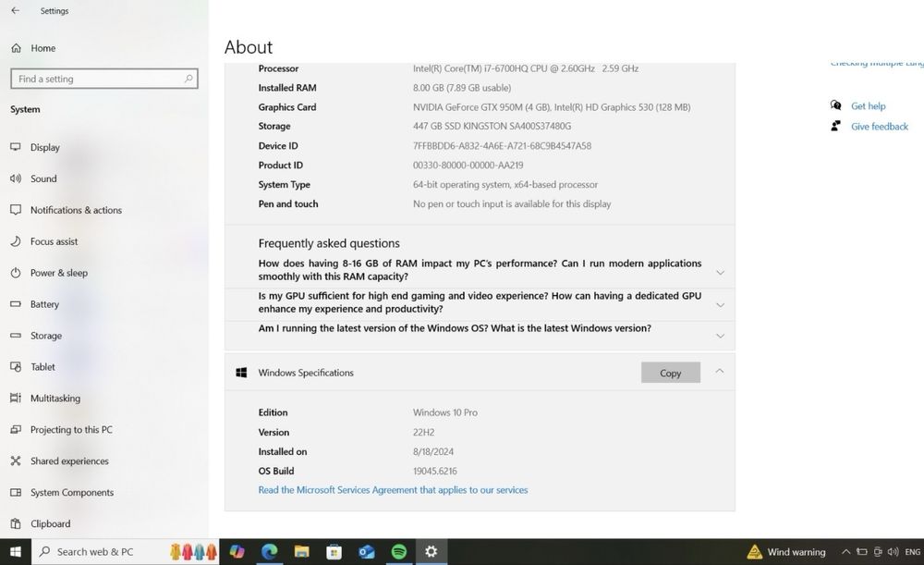Open Notifications & actions settings

(x=76, y=210)
